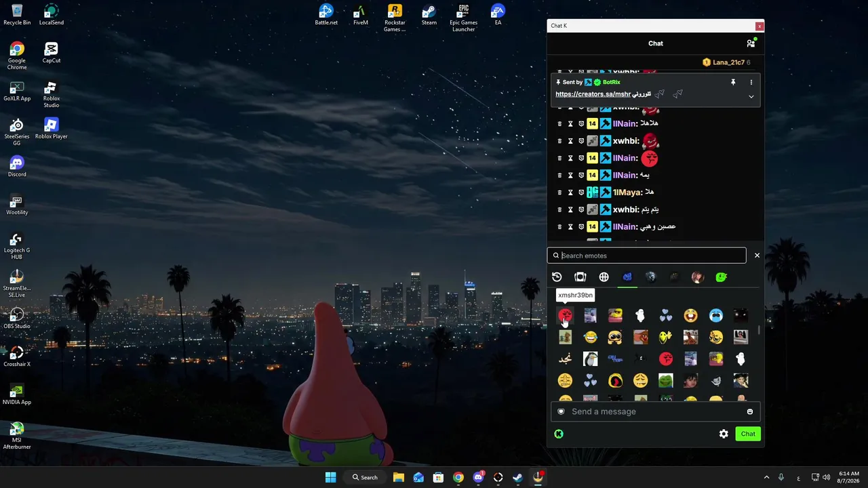
Task: Open File Explorer from the taskbar
Action: 399,477
